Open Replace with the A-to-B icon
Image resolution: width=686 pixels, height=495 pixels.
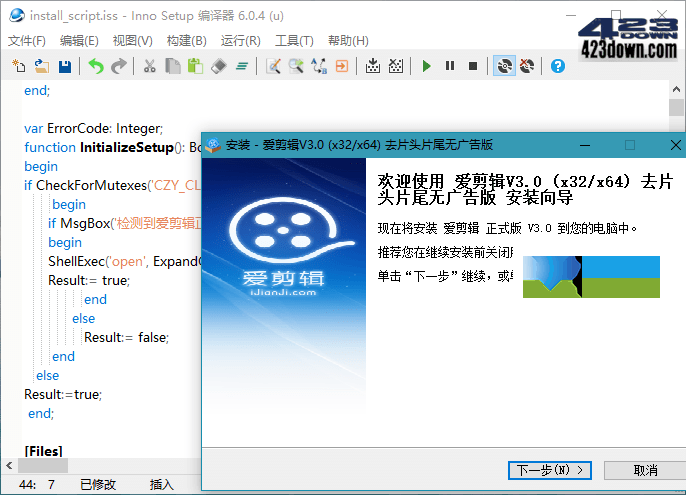pos(319,66)
